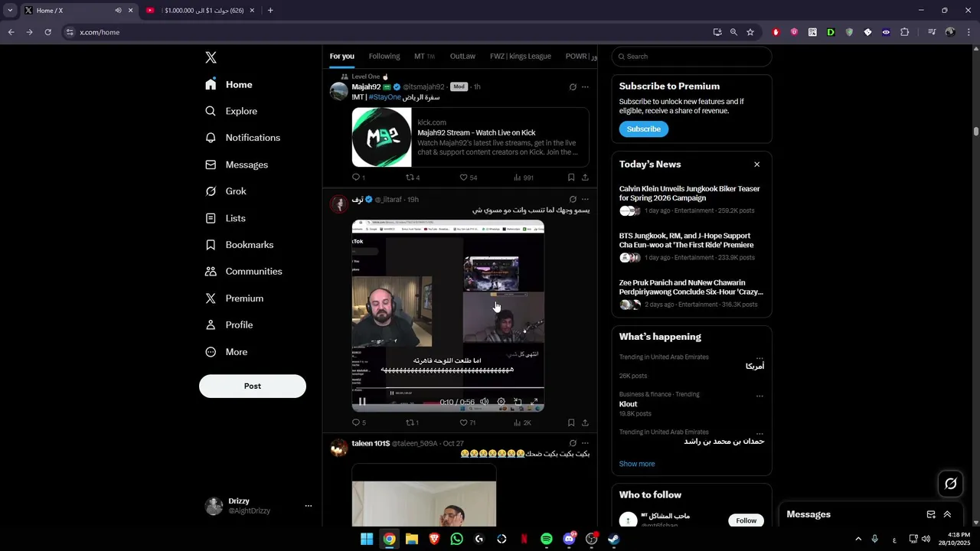Open options for Klout trending item
980x551 pixels.
(759, 396)
